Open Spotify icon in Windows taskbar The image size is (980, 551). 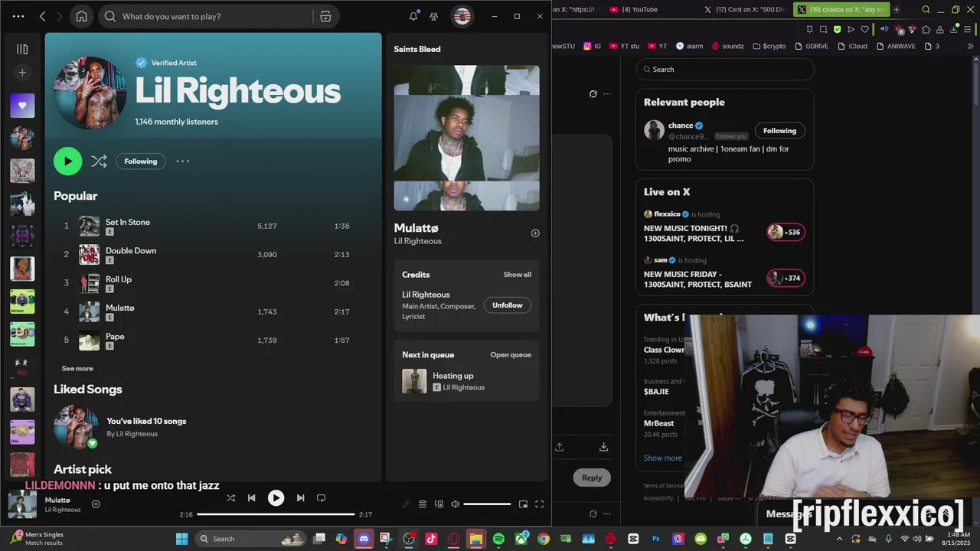[498, 539]
